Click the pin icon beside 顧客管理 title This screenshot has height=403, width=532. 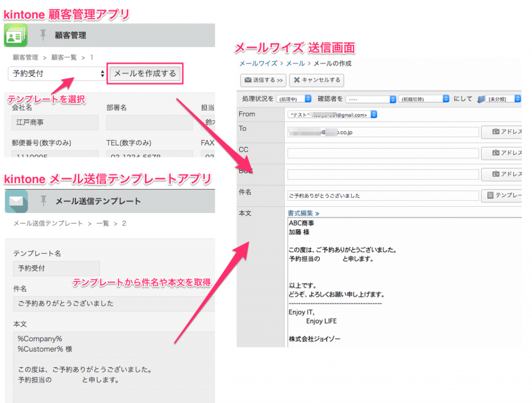point(43,35)
